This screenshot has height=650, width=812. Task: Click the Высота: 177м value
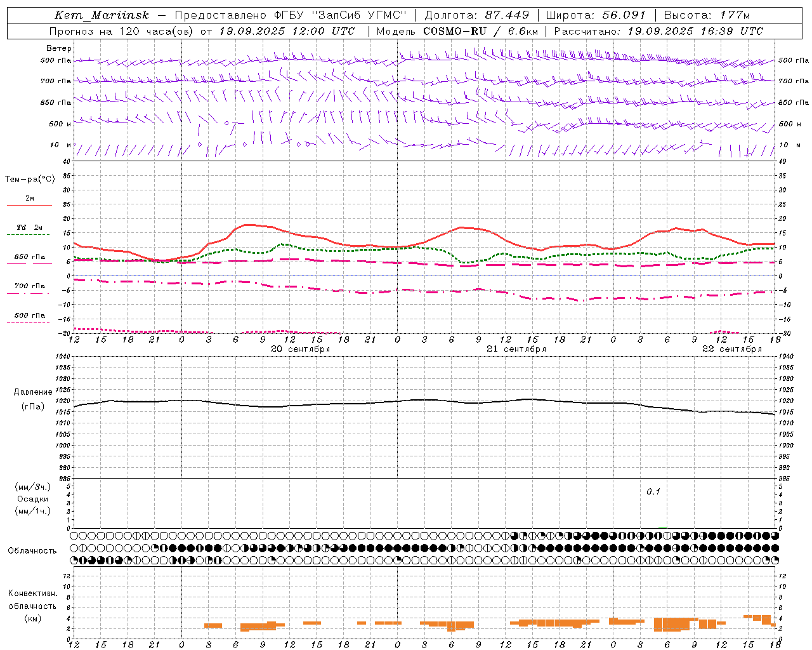coord(707,15)
